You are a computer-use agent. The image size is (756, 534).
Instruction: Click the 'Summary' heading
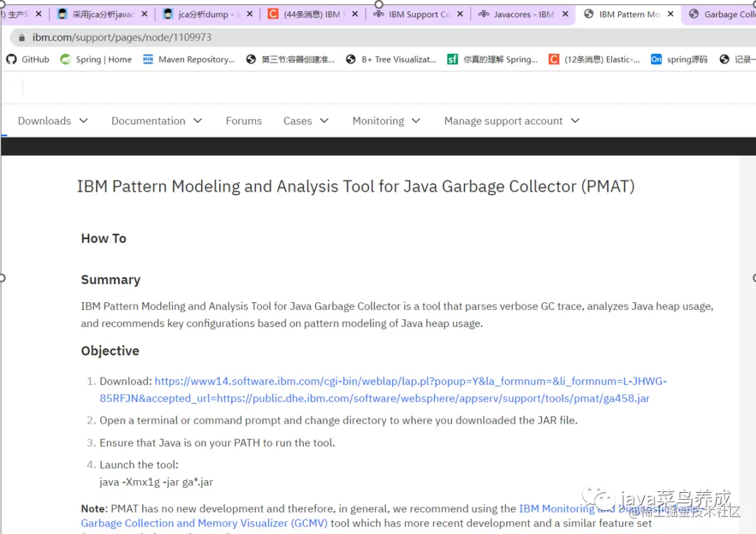point(111,280)
